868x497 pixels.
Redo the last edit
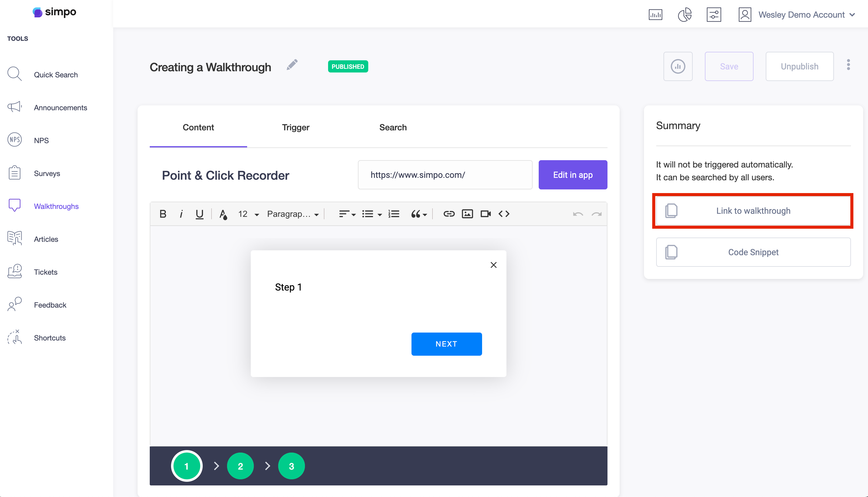597,214
